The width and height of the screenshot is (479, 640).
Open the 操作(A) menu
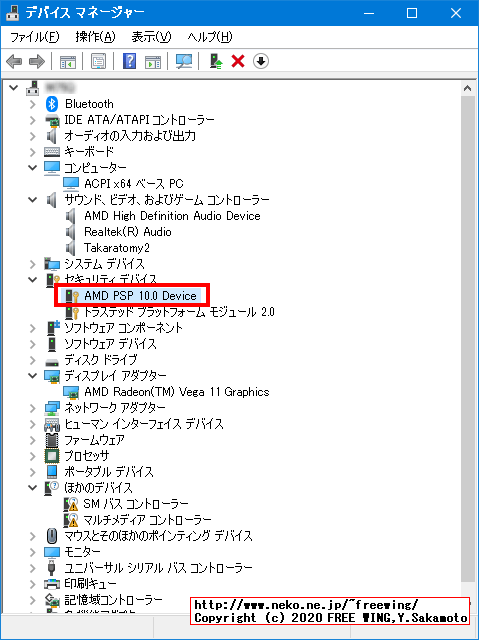tap(95, 37)
